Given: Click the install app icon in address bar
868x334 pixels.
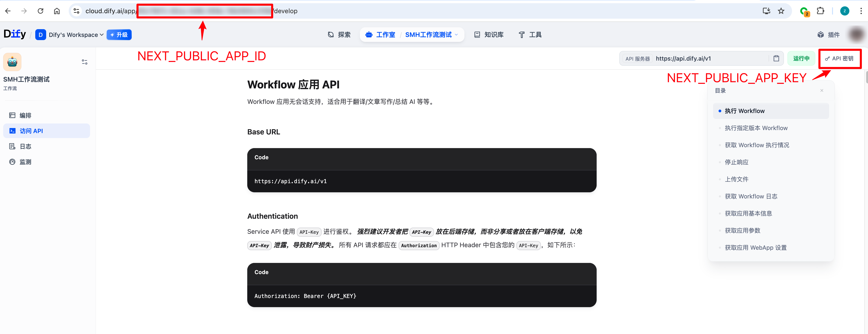Looking at the screenshot, I should (x=766, y=11).
